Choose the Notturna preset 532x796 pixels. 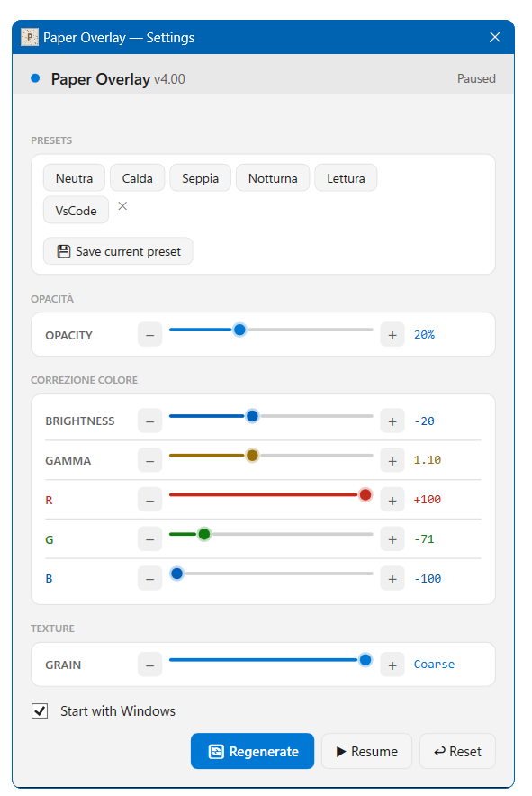click(x=273, y=178)
